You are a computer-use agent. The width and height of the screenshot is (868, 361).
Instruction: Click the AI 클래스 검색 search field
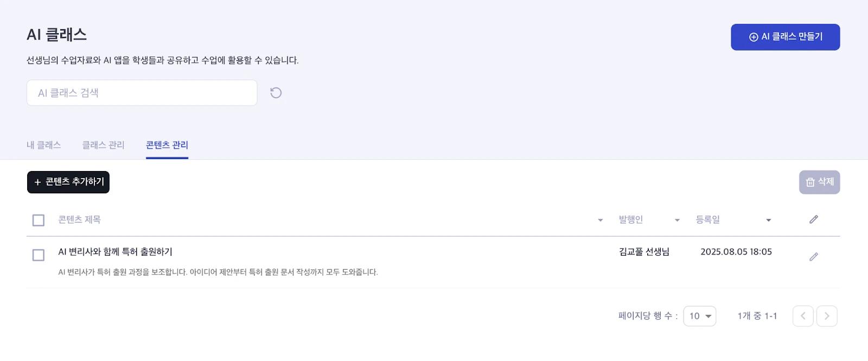coord(142,93)
